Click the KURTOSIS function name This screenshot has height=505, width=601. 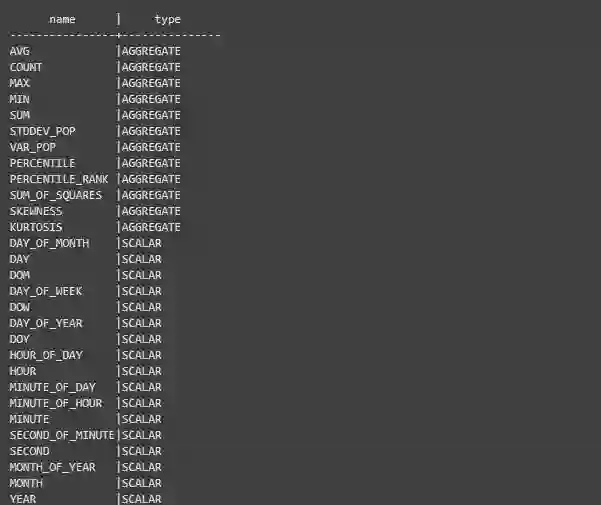pos(36,227)
